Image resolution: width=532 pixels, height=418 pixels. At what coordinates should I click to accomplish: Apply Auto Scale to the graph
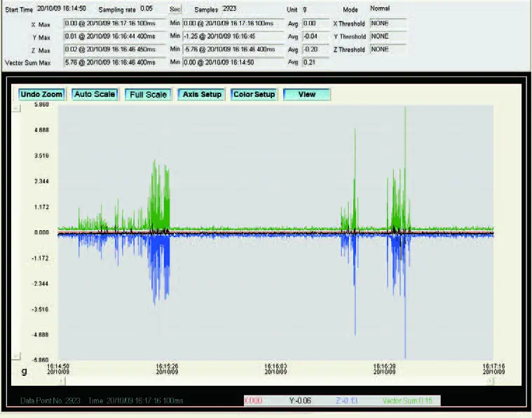click(94, 95)
